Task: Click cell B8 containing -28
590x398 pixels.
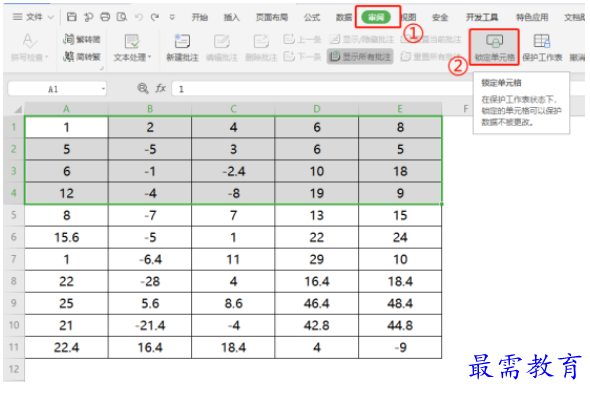Action: [x=150, y=281]
